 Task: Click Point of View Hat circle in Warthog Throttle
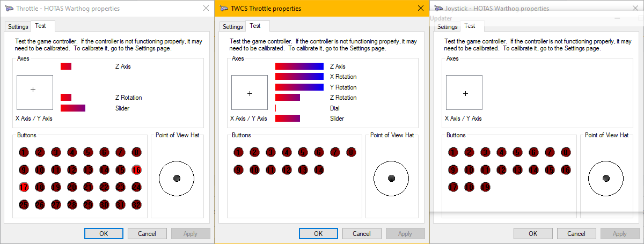[x=177, y=178]
